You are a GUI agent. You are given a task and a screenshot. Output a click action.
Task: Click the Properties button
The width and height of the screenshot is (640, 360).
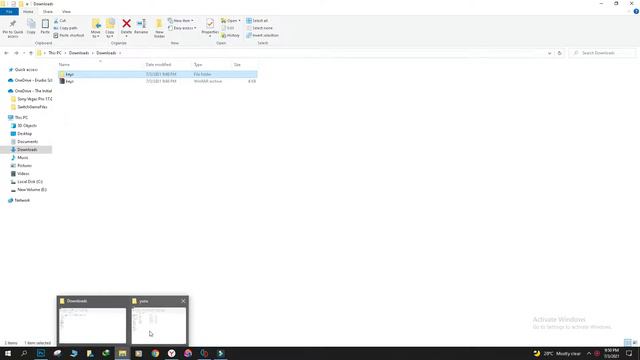(x=210, y=27)
